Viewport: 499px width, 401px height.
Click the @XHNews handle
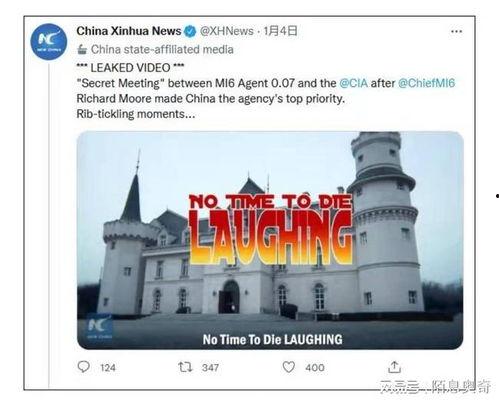pyautogui.click(x=226, y=31)
